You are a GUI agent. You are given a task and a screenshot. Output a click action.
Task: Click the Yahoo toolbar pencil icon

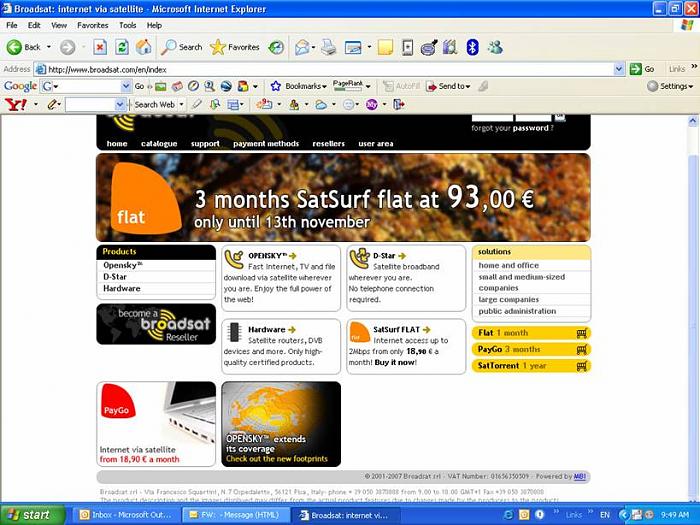pos(52,104)
